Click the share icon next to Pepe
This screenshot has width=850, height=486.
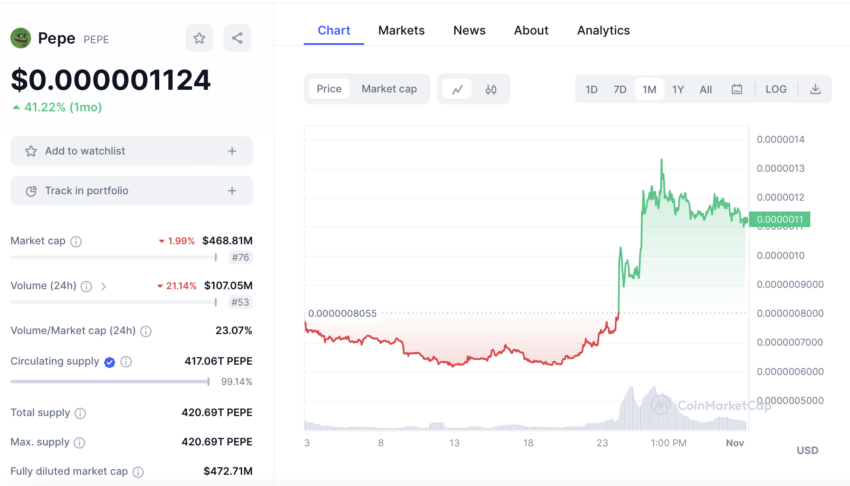point(237,38)
